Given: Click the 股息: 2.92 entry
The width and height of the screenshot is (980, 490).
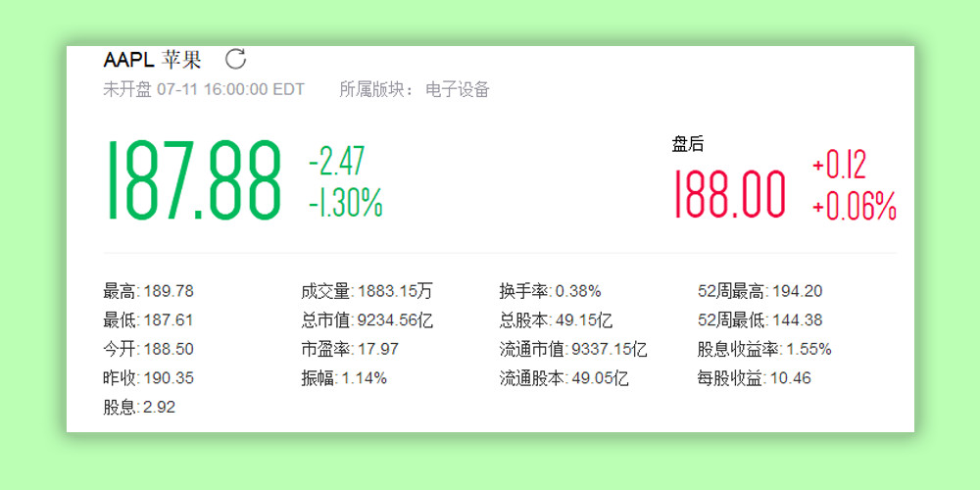Looking at the screenshot, I should point(139,408).
